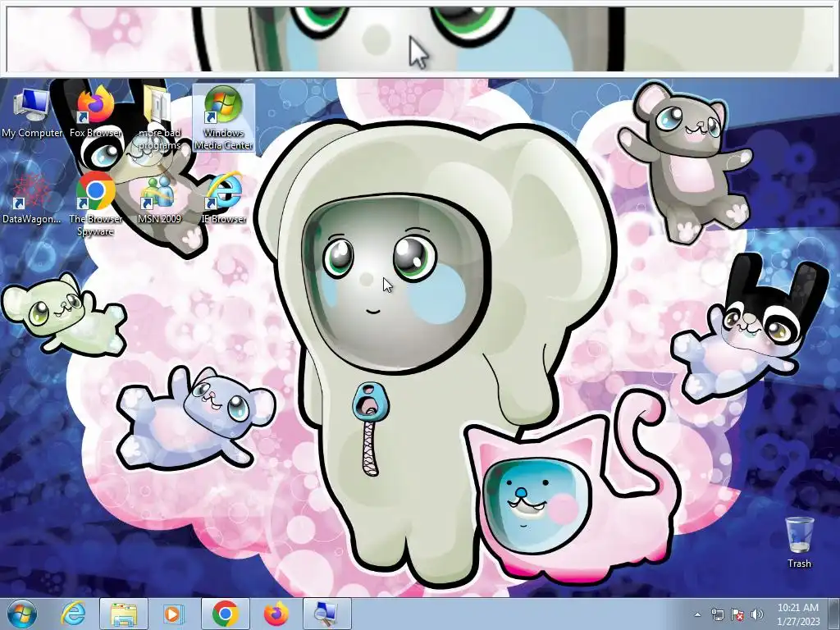This screenshot has width=840, height=630.
Task: Open Firefox from the taskbar
Action: click(x=276, y=614)
